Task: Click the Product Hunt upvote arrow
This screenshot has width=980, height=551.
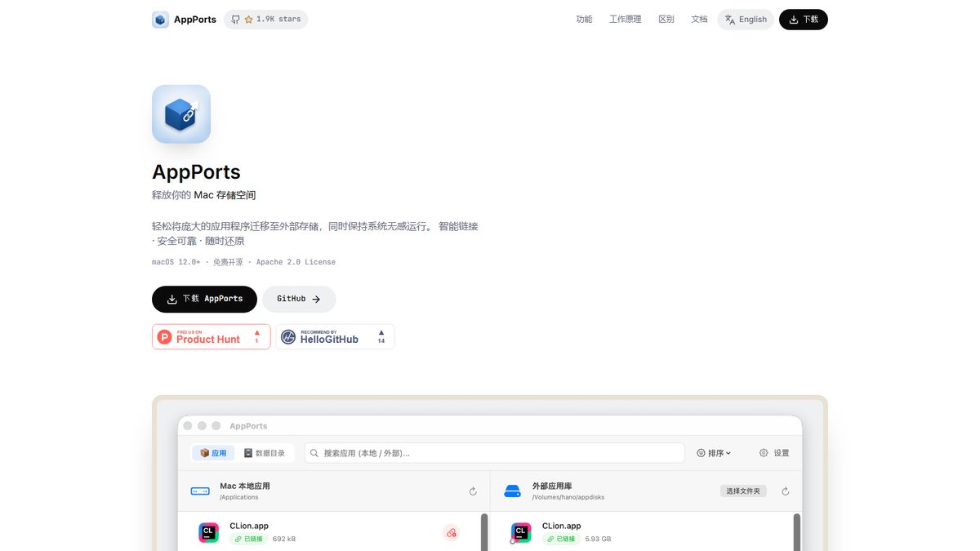Action: coord(256,333)
